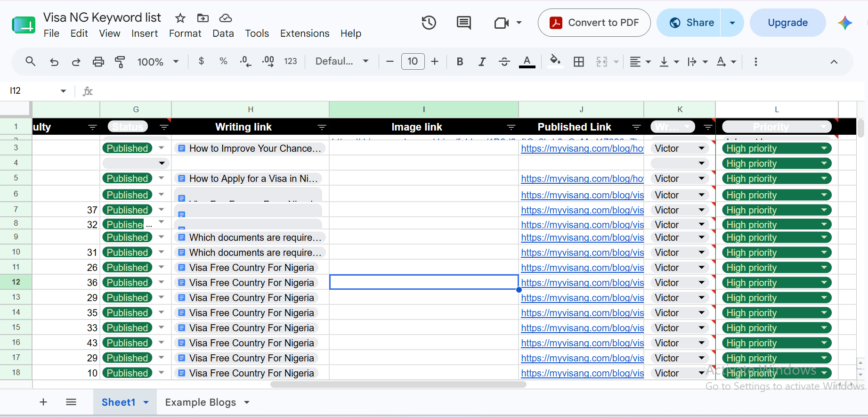This screenshot has width=868, height=417.
Task: Decrease the font size with minus
Action: point(389,61)
